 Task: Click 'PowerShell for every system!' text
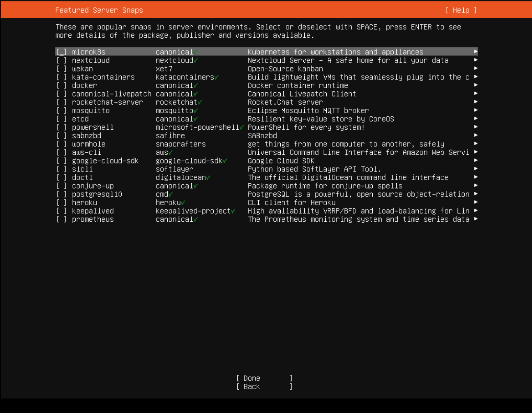click(306, 127)
